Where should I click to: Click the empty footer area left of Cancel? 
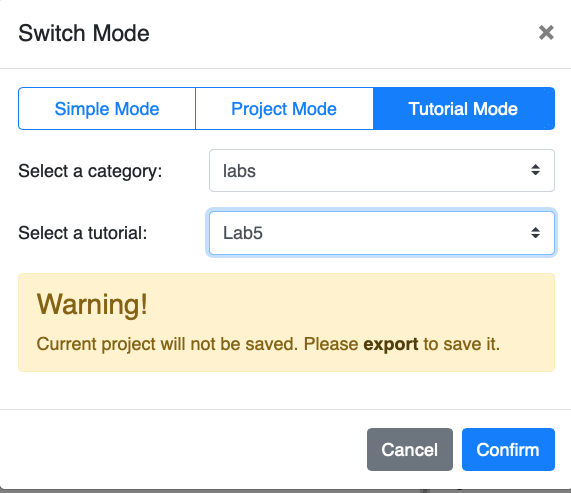tap(184, 449)
